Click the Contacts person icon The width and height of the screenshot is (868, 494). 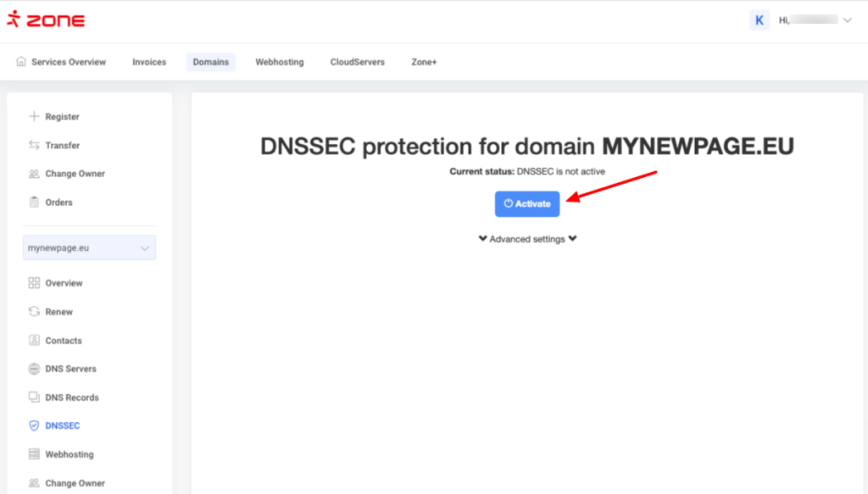tap(34, 341)
